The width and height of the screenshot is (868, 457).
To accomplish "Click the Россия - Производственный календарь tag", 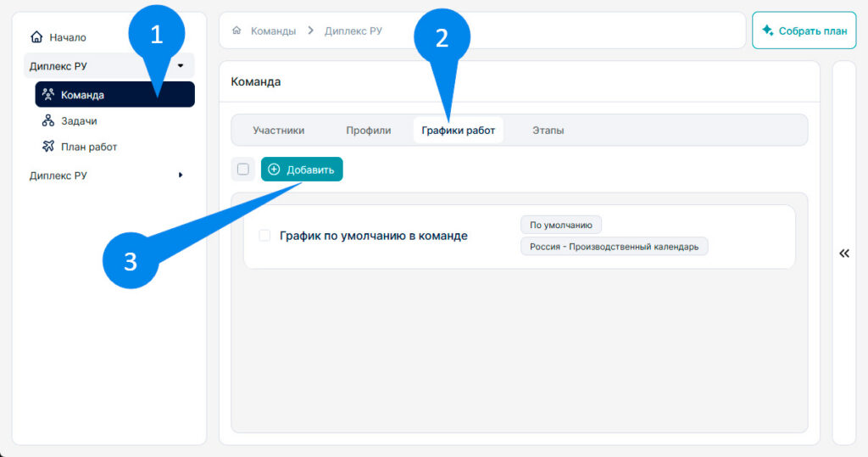I will [x=614, y=247].
